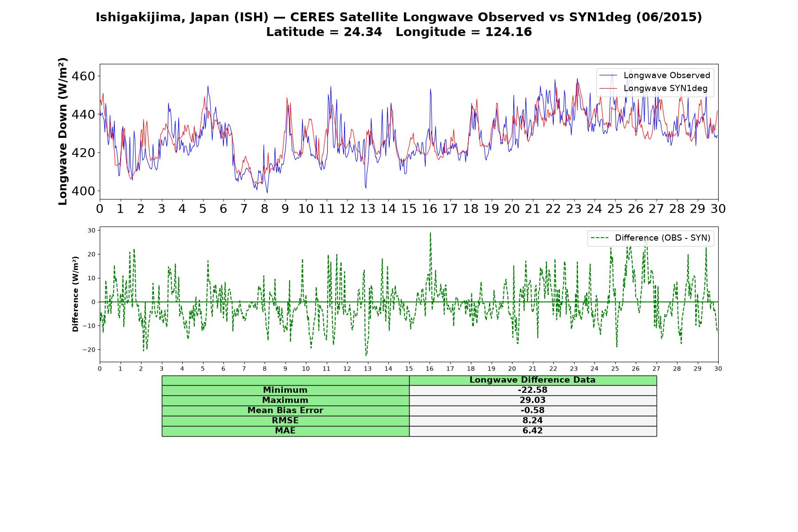The image size is (798, 532).
Task: Click day 16 tick on upper x-axis
Action: point(429,209)
